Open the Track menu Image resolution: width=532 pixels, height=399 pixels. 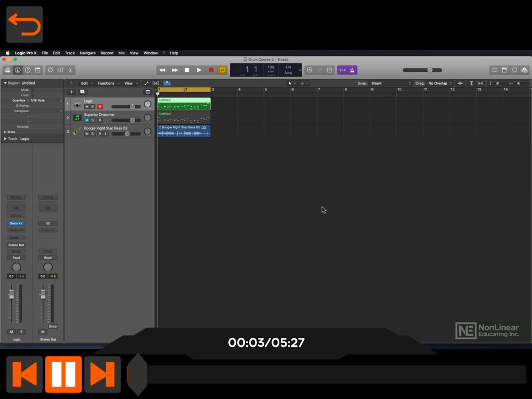point(70,53)
